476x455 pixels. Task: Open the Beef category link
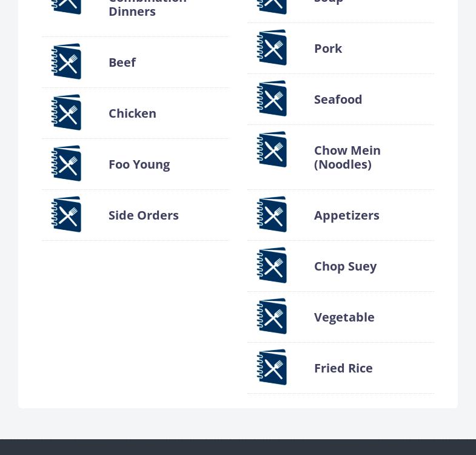(122, 62)
